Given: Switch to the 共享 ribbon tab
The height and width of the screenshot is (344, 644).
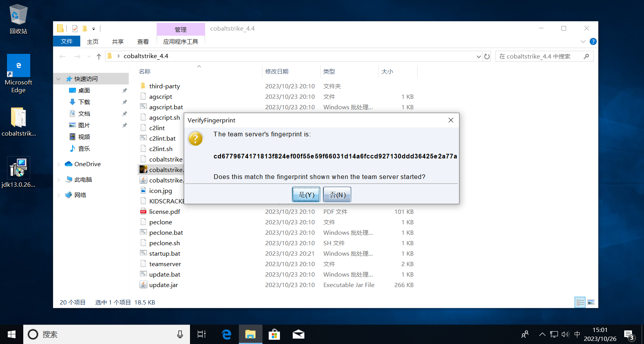Looking at the screenshot, I should point(118,41).
